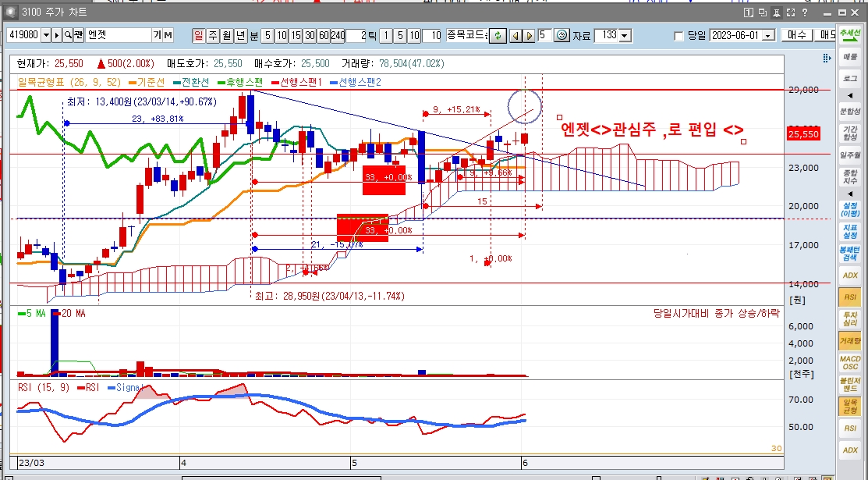The height and width of the screenshot is (480, 868).
Task: Toggle the 볼린저밴드 indicator button
Action: point(850,384)
